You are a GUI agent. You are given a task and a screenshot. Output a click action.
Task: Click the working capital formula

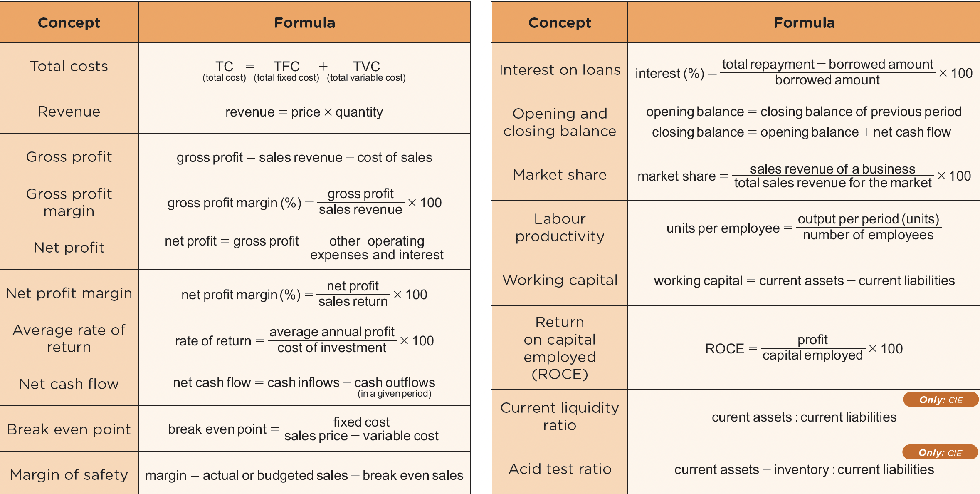[x=804, y=281]
